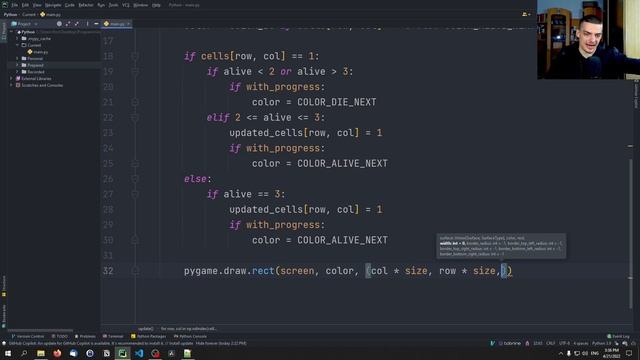This screenshot has width=640, height=360.
Task: Open the Windows Start menu
Action: pyautogui.click(x=8, y=353)
